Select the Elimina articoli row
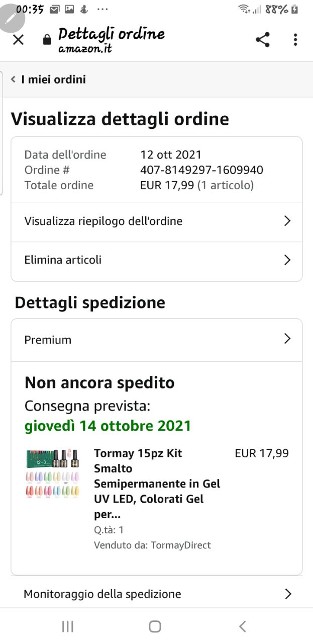This screenshot has height=644, width=313. click(x=63, y=260)
